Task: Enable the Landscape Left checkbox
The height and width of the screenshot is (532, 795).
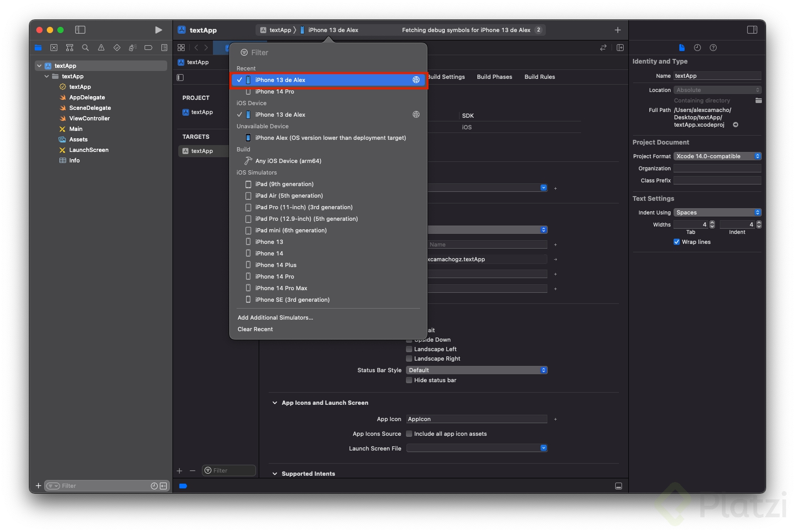Action: click(x=409, y=349)
